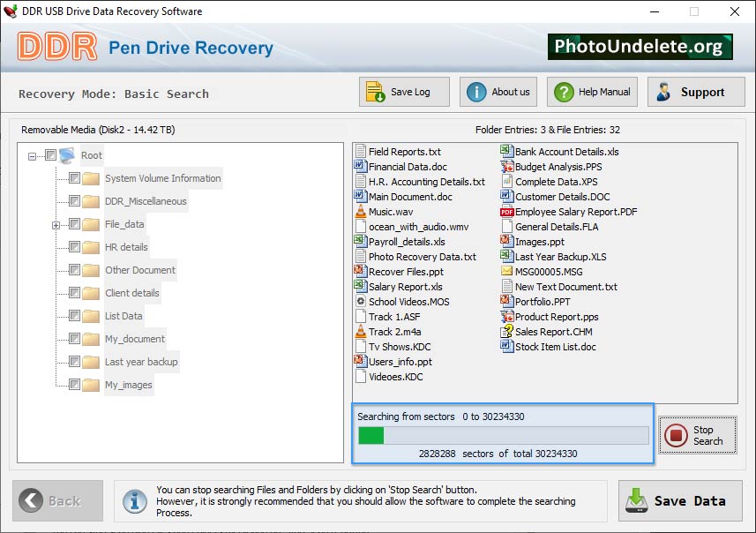Click the Save Log button
Screen dimensions: 756x533
tap(404, 92)
